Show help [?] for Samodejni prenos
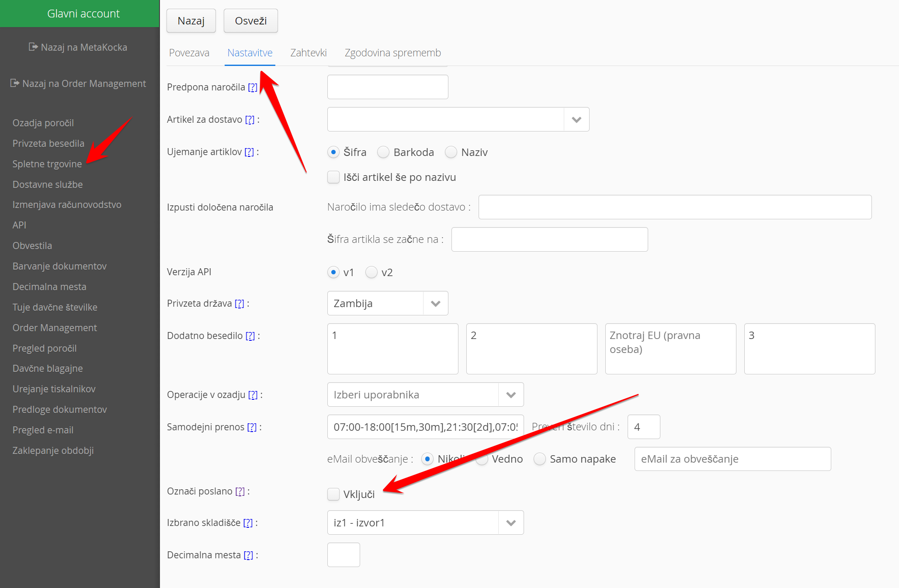The image size is (899, 588). tap(252, 427)
